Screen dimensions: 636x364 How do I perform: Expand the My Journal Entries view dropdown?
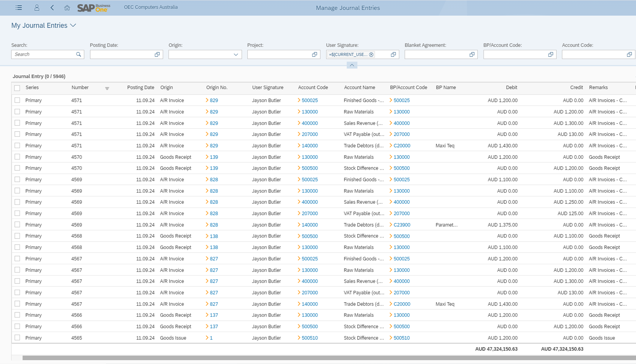73,25
